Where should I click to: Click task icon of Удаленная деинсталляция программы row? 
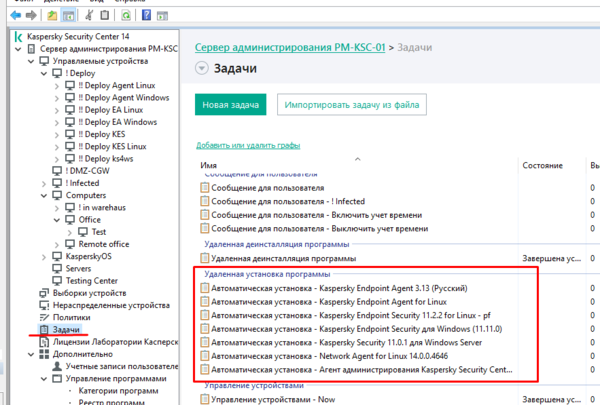(x=205, y=258)
